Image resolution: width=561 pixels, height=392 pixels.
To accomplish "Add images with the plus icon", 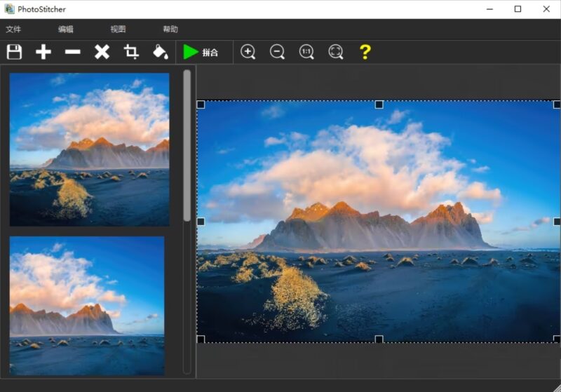I will click(43, 52).
